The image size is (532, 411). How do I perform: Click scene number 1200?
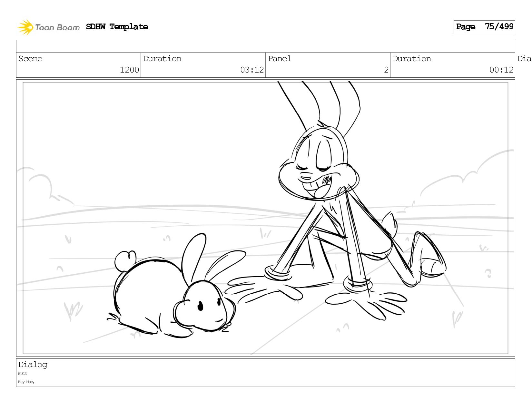129,70
